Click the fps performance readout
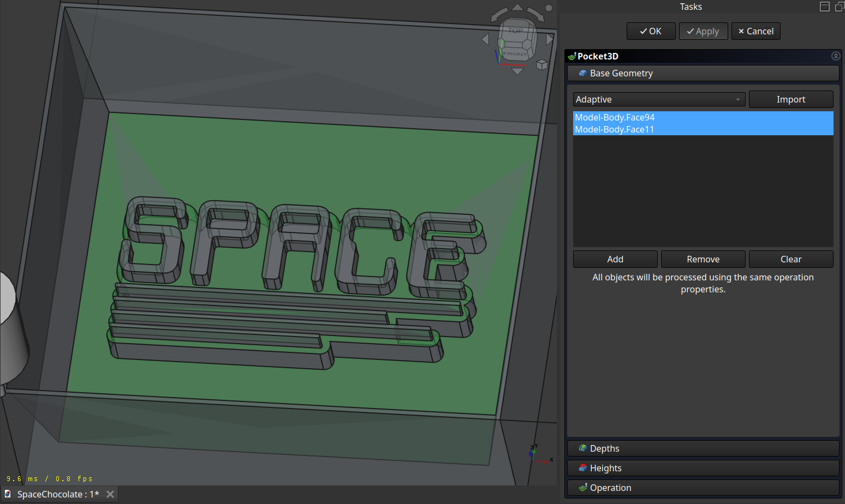This screenshot has height=504, width=845. [x=49, y=478]
